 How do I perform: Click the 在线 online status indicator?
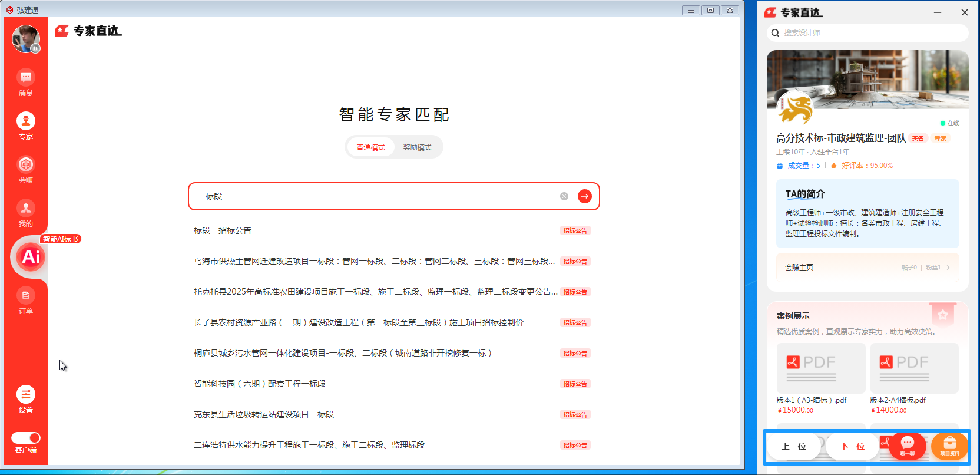coord(950,123)
